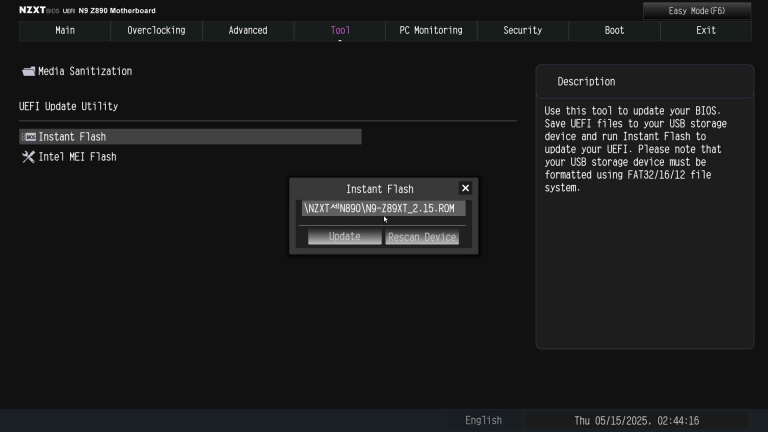768x432 pixels.
Task: Click the UEFI Update Utility heading
Action: (69, 106)
